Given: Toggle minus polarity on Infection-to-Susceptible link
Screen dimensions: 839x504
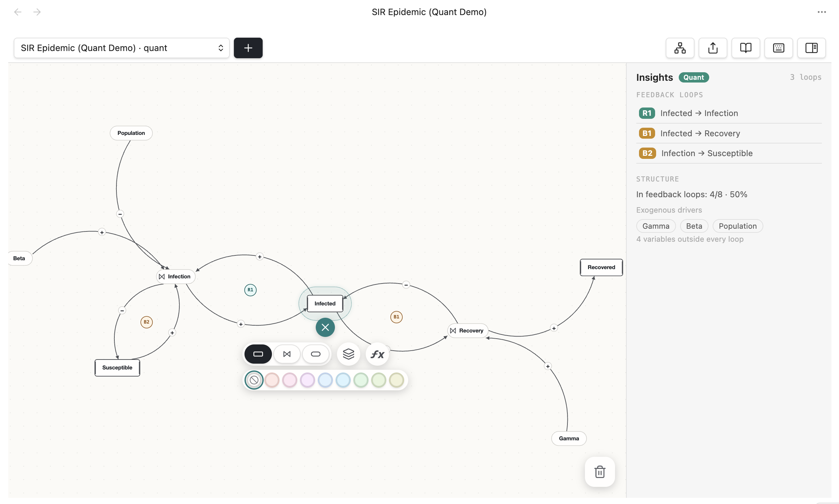Looking at the screenshot, I should click(x=122, y=311).
